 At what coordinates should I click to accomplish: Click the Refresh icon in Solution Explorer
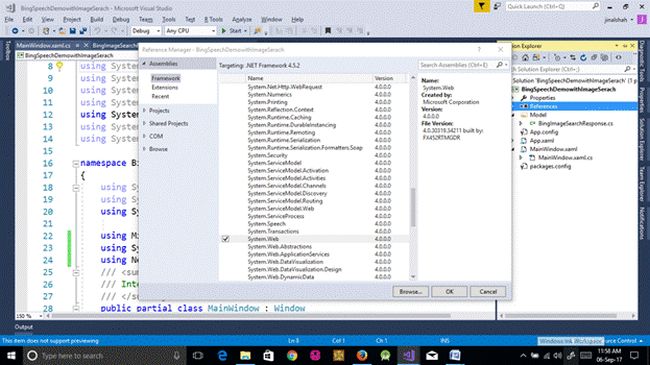tap(583, 58)
